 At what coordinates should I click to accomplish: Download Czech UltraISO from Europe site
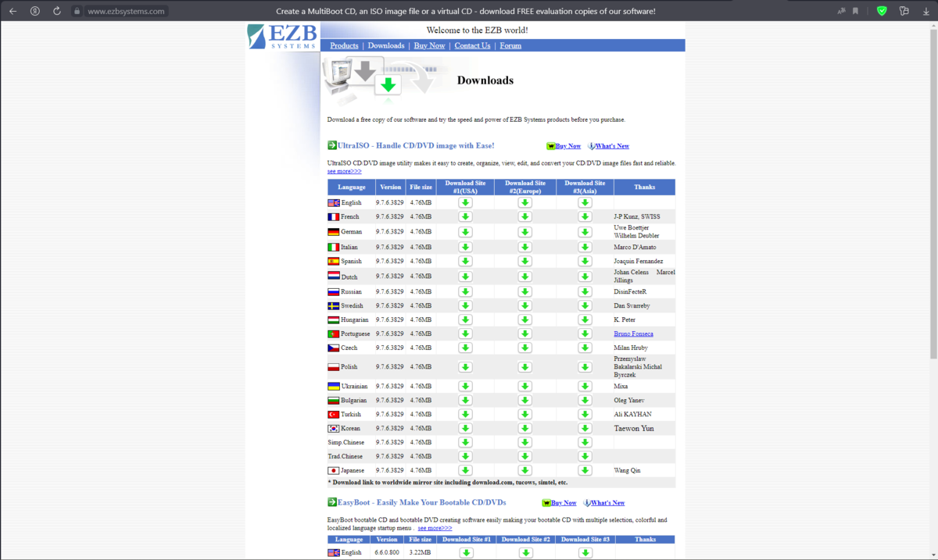tap(524, 348)
